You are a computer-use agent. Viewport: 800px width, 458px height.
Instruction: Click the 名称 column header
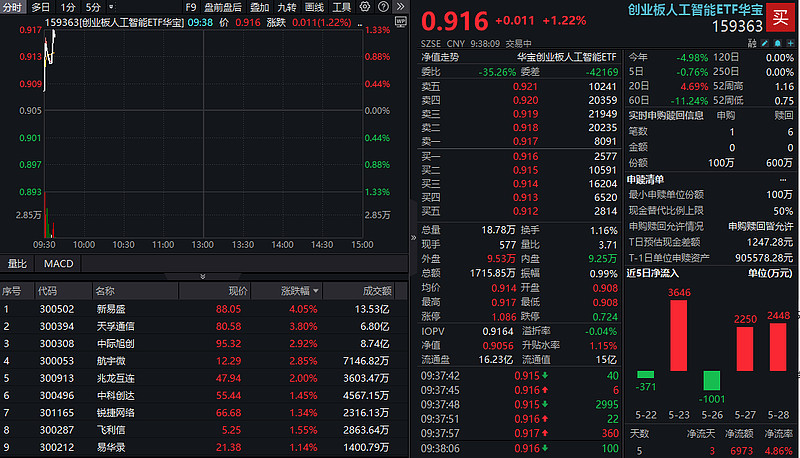pos(105,291)
